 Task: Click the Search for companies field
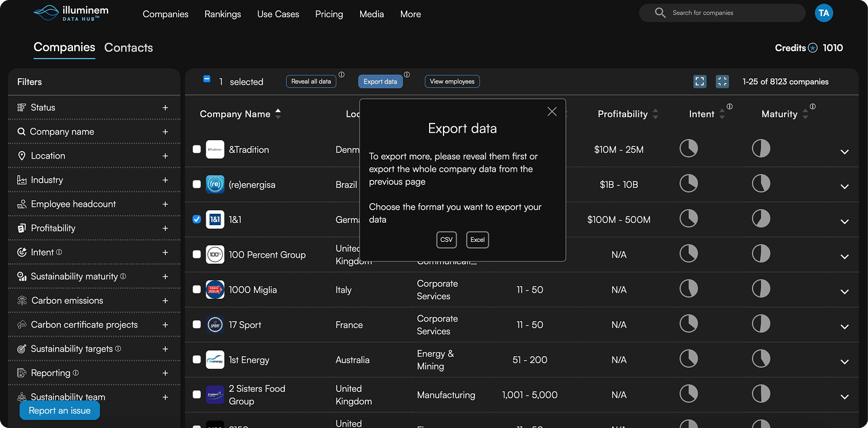(x=722, y=13)
